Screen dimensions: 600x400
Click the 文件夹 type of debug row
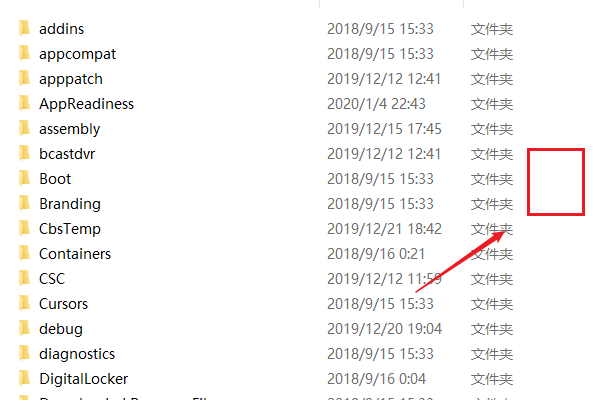(492, 329)
